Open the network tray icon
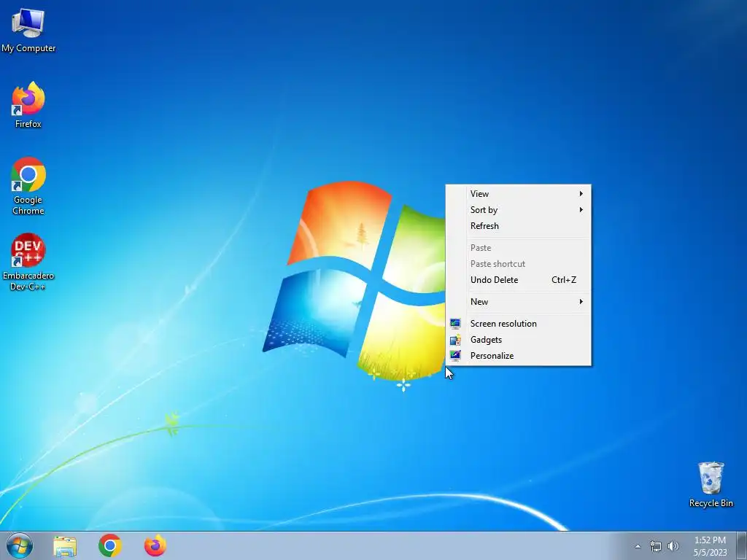The height and width of the screenshot is (560, 747). pyautogui.click(x=656, y=546)
